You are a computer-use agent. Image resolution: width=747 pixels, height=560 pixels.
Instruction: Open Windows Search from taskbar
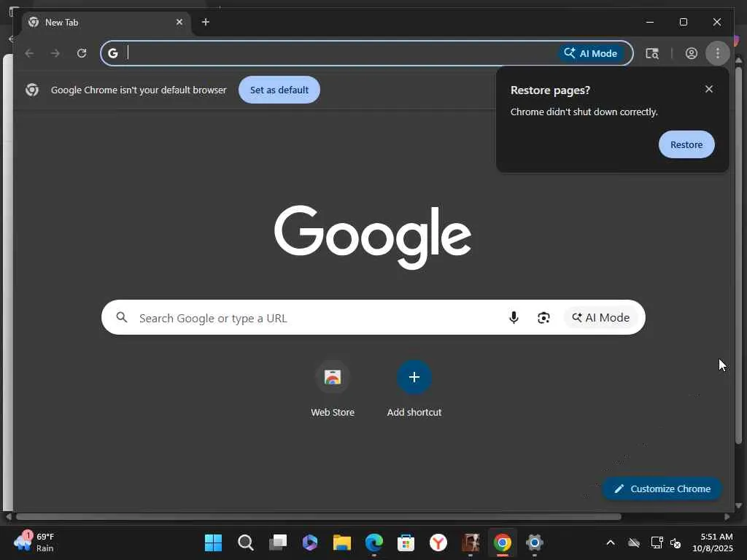[245, 542]
